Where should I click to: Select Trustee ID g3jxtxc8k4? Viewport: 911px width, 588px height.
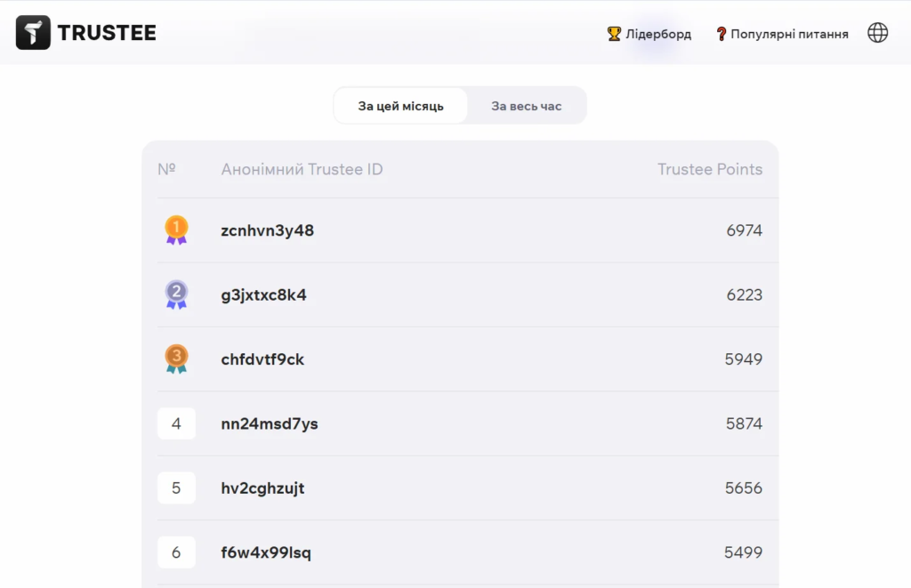tap(263, 294)
